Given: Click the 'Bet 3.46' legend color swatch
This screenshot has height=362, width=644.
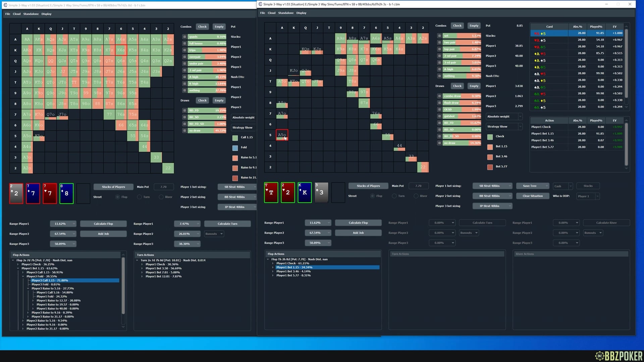Looking at the screenshot, I should (490, 157).
